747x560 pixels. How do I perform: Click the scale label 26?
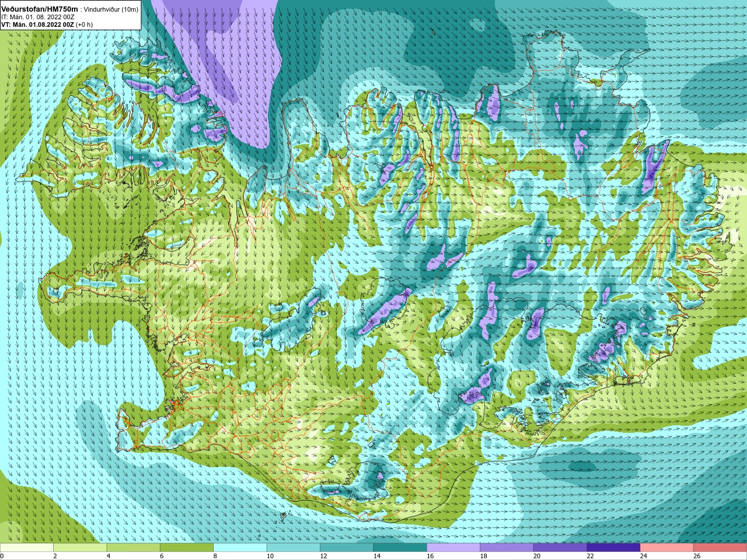tap(697, 556)
